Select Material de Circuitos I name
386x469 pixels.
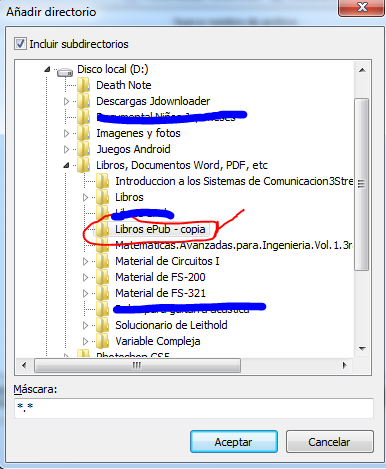coord(167,261)
